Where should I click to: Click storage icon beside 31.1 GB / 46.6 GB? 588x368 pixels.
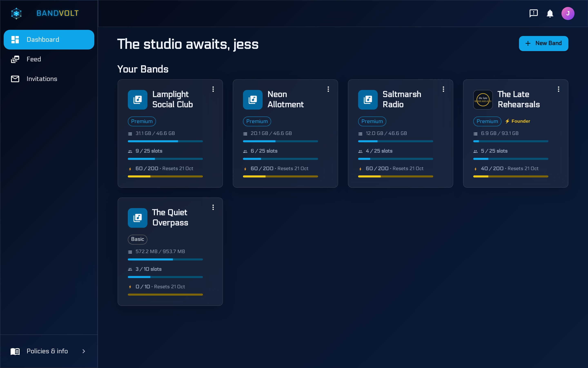[130, 134]
